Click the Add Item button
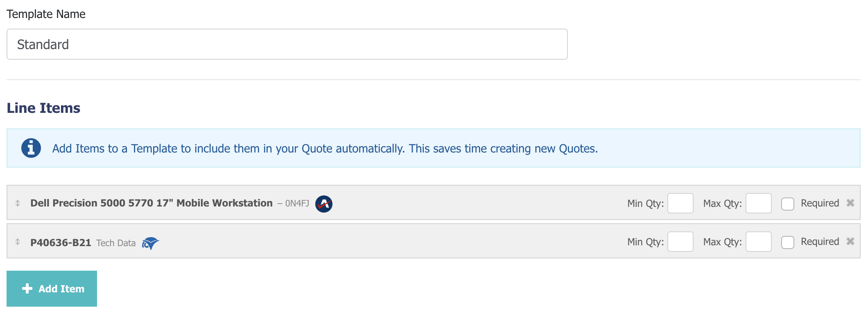This screenshot has height=314, width=868. click(x=52, y=289)
